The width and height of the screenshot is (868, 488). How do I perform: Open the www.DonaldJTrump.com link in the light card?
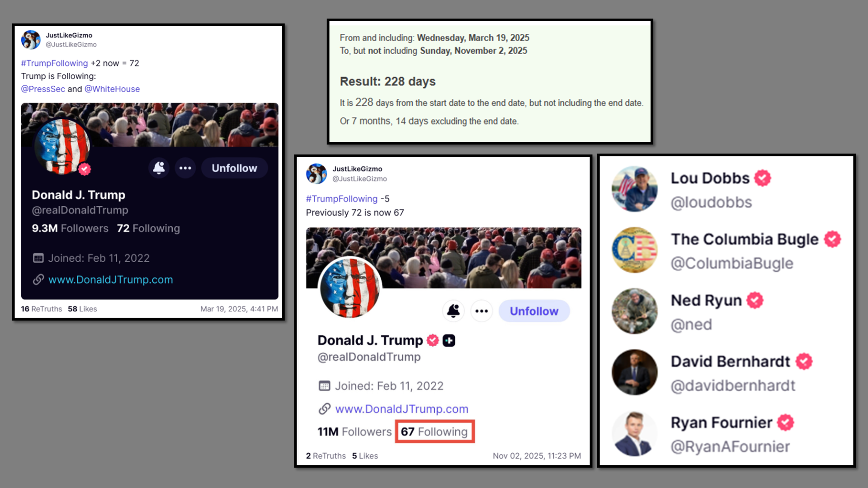click(x=401, y=409)
